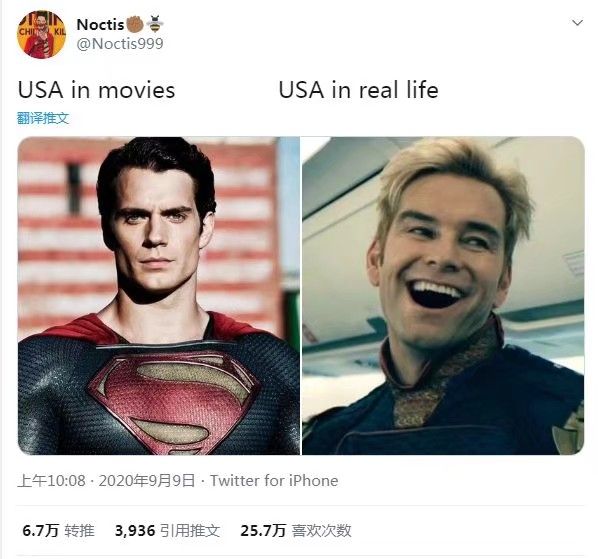This screenshot has height=559, width=598.
Task: Open the @Noctis999 handle link
Action: (x=120, y=44)
